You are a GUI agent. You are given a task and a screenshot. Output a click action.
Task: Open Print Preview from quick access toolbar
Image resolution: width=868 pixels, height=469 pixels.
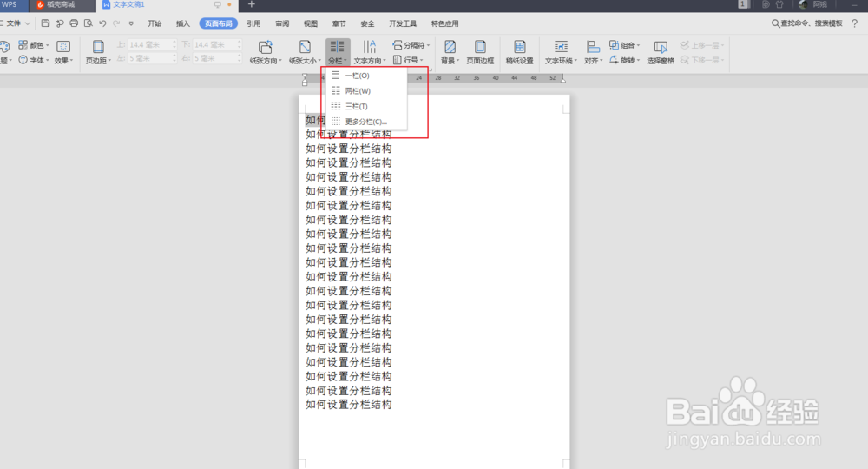point(88,23)
